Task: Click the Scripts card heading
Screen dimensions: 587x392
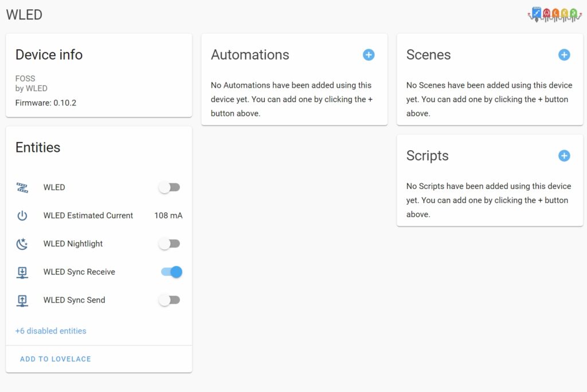Action: tap(428, 155)
